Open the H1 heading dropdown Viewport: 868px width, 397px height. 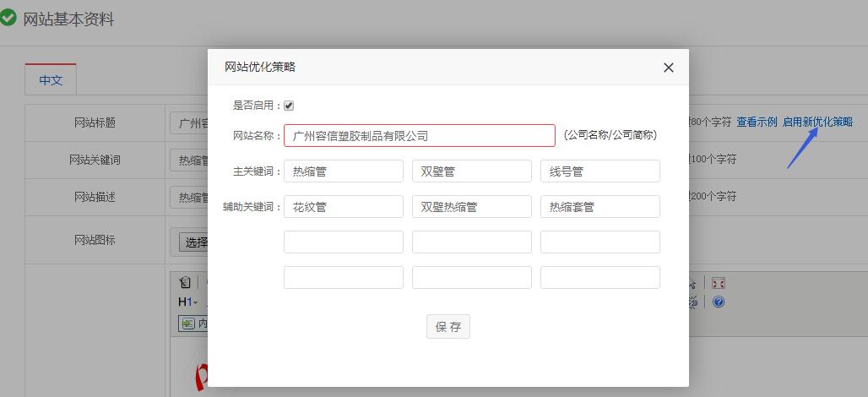[x=187, y=302]
